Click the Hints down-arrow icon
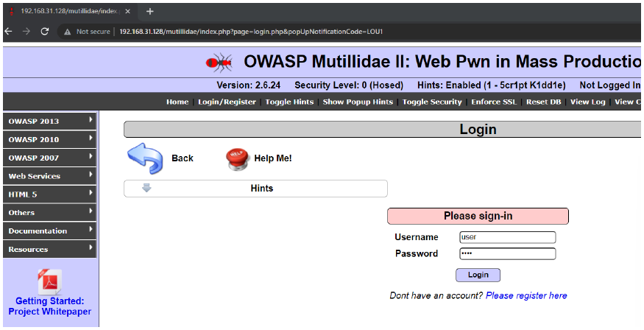 [x=146, y=188]
